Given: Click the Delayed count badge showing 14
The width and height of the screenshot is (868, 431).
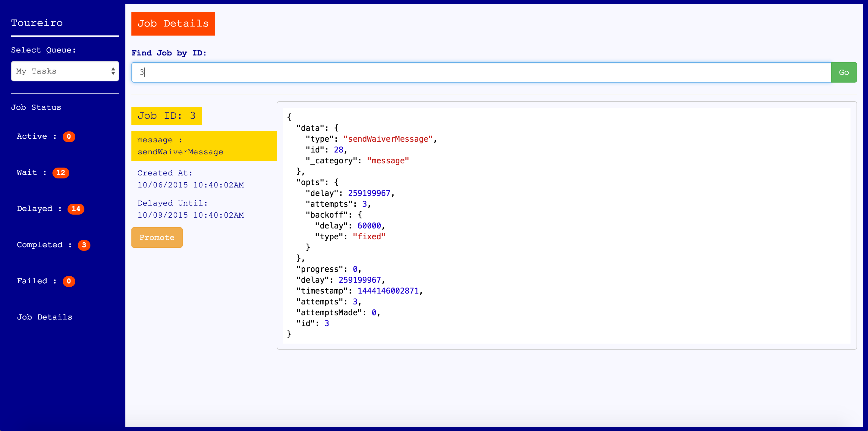Looking at the screenshot, I should pyautogui.click(x=76, y=209).
